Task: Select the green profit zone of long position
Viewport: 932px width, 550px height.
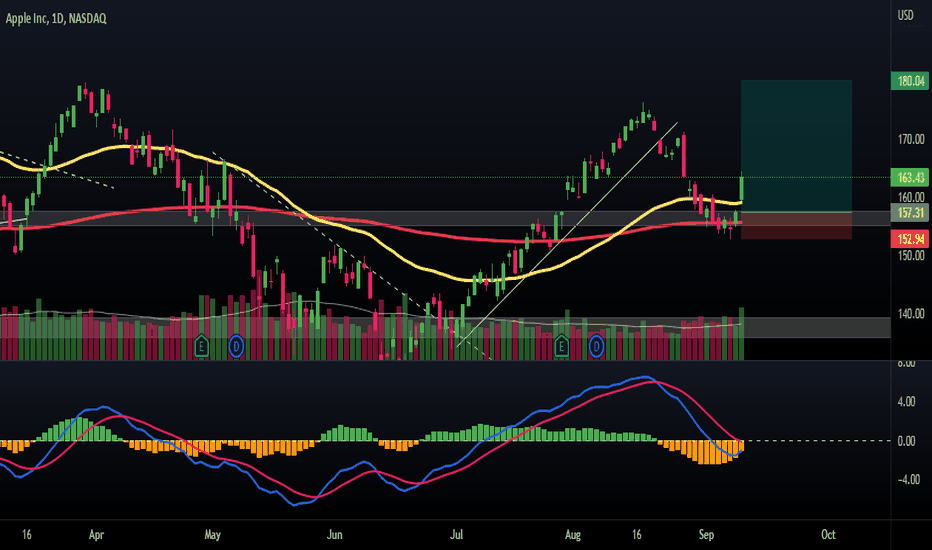Action: [x=796, y=146]
